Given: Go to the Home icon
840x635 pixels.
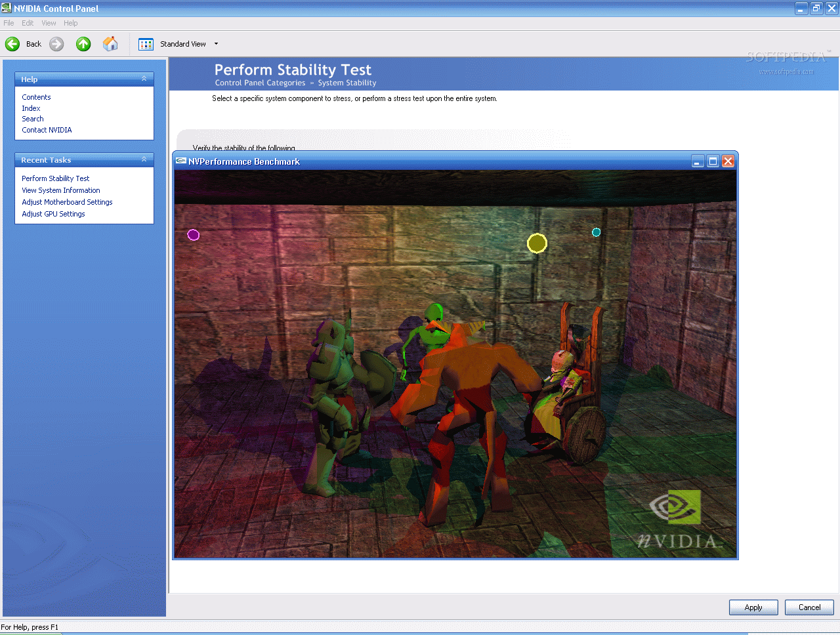Looking at the screenshot, I should [x=111, y=44].
